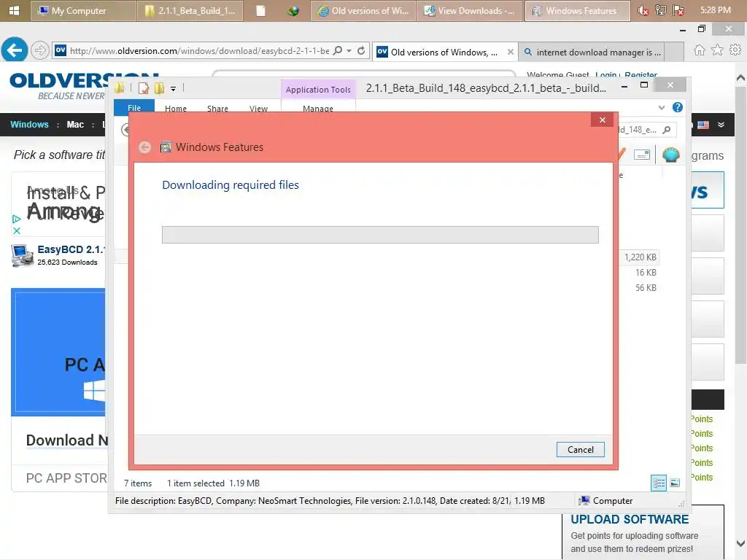Open the Share ribbon tab in Explorer

click(217, 108)
